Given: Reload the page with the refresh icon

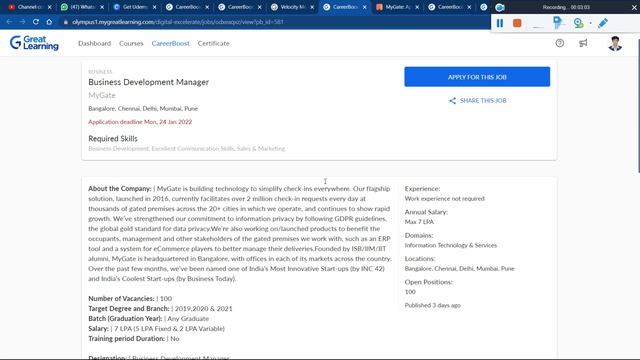Looking at the screenshot, I should tap(36, 22).
